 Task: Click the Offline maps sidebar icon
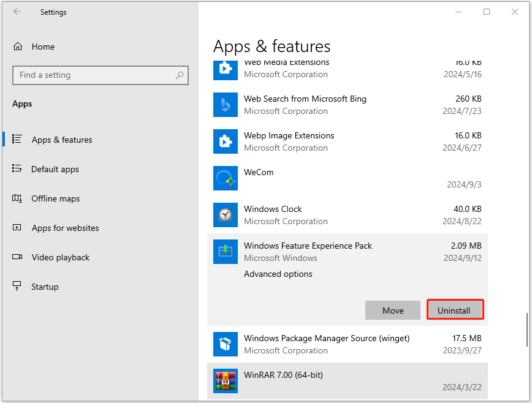click(x=17, y=198)
